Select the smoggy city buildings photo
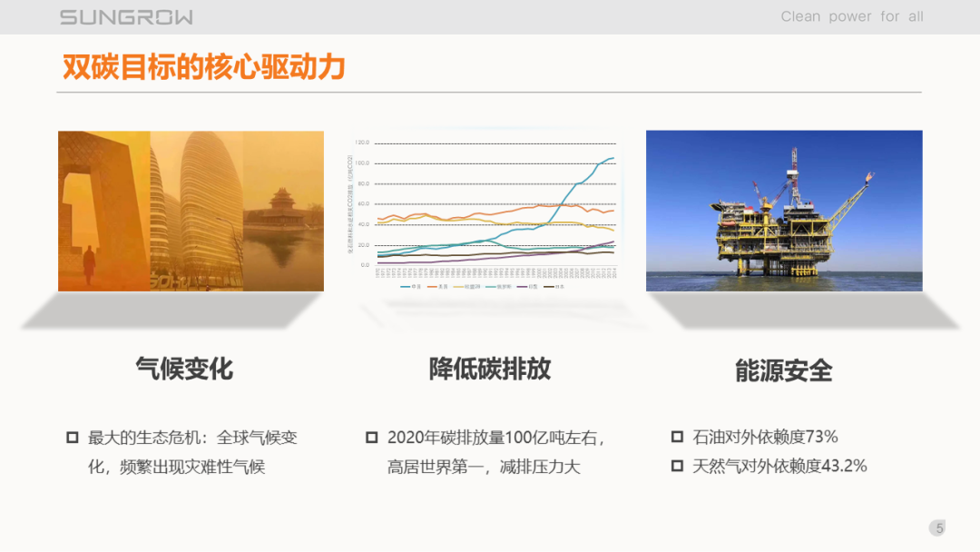 (x=191, y=211)
